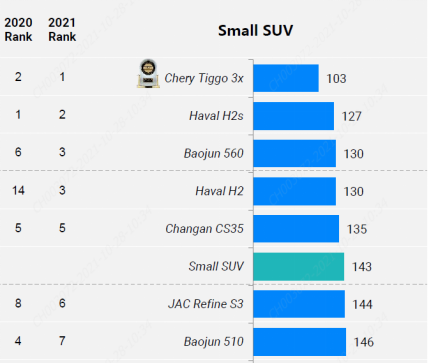
Task: Click the 2021 Rank column header
Action: coord(62,30)
